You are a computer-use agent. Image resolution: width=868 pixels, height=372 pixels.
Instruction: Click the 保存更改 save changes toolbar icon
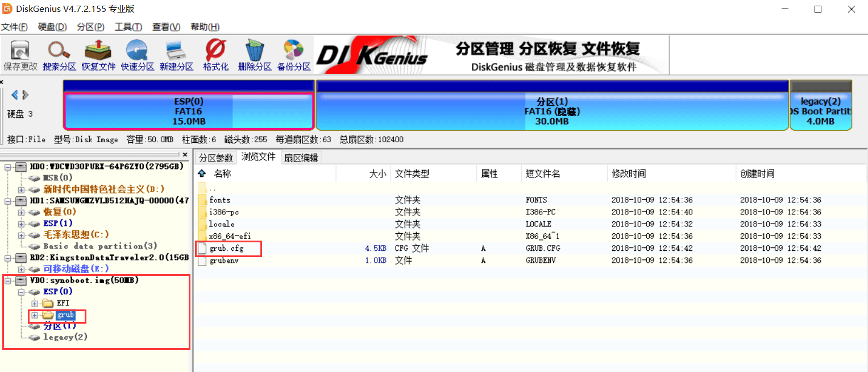[20, 55]
